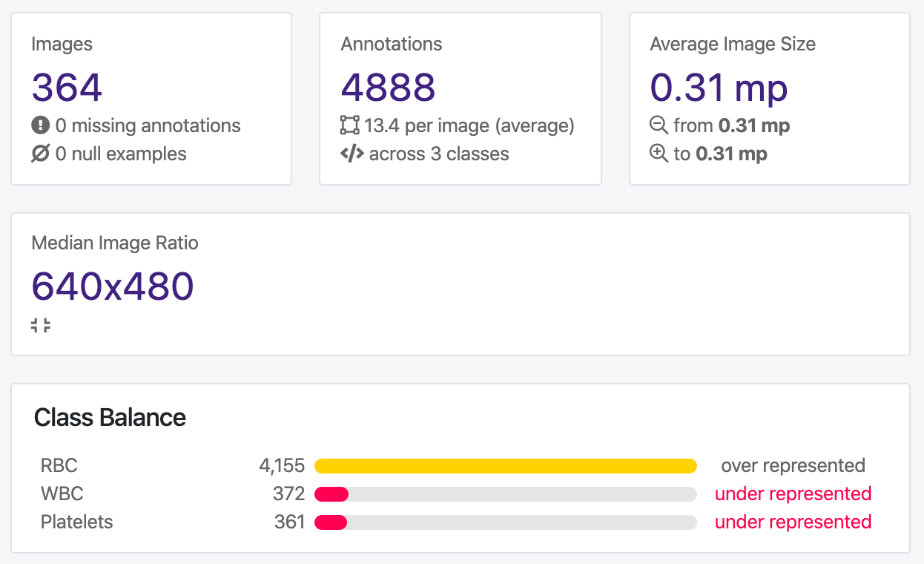Click the 'Median Image Ratio' card title
924x564 pixels.
(114, 243)
